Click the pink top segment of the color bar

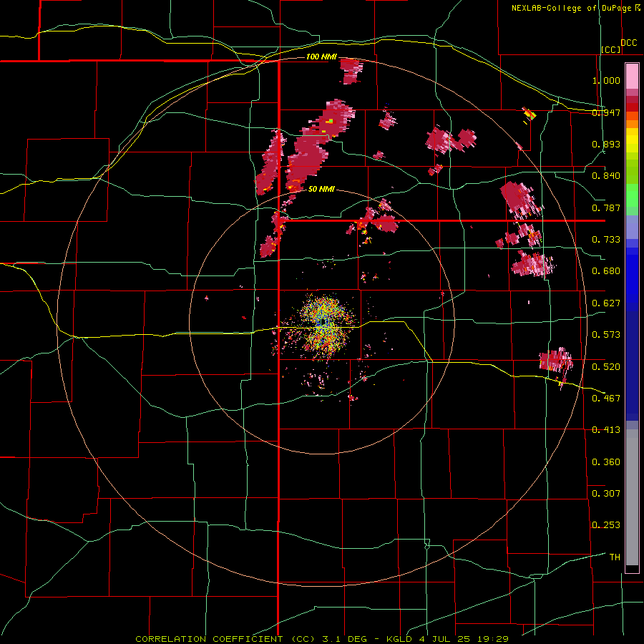tap(632, 77)
